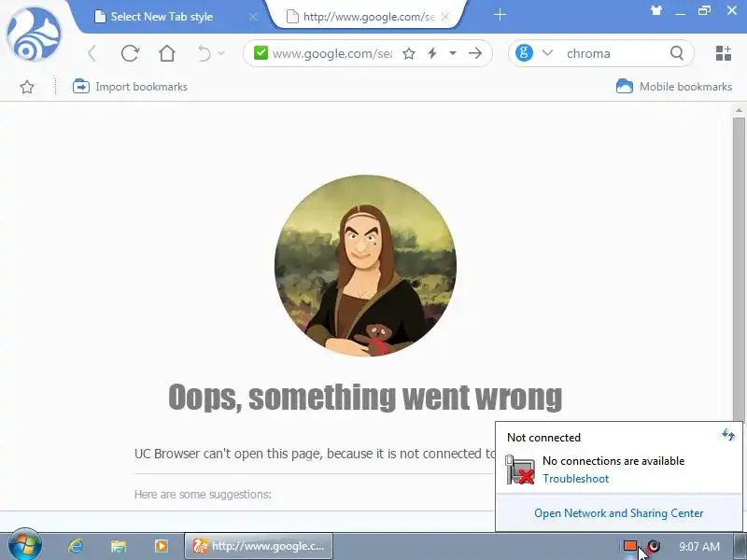Click the scrollbar up arrow
Image resolution: width=747 pixels, height=560 pixels.
739,110
